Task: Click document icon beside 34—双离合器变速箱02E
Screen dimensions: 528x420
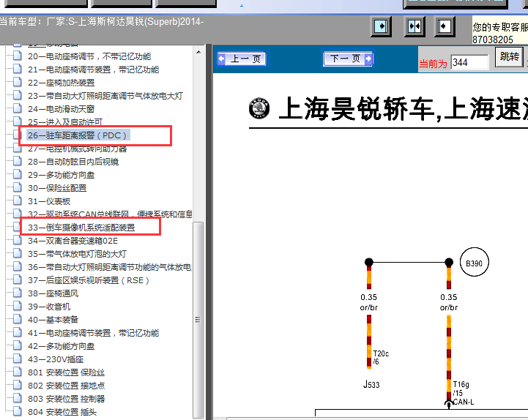Action: (x=17, y=240)
